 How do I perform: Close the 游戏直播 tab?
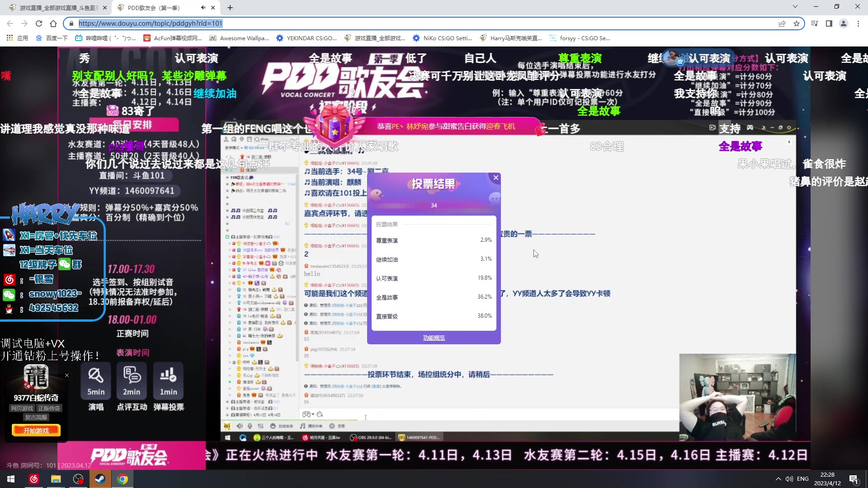click(105, 8)
